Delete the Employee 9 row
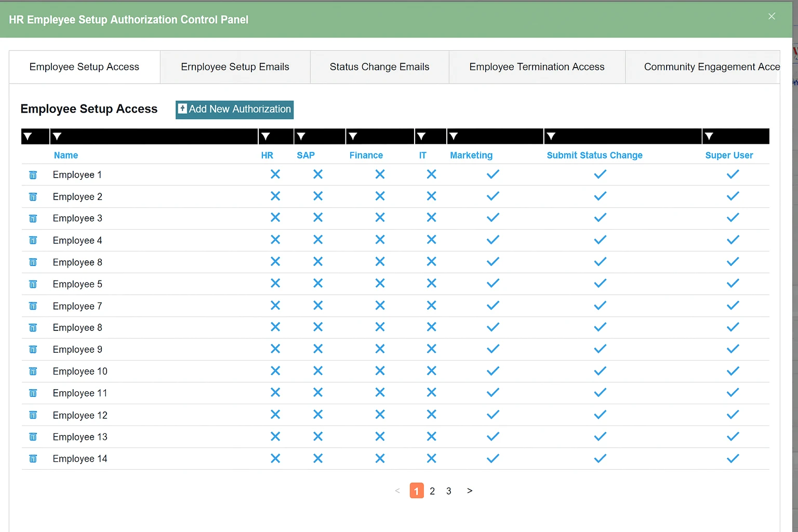Screen dimensions: 798x532 coord(33,350)
